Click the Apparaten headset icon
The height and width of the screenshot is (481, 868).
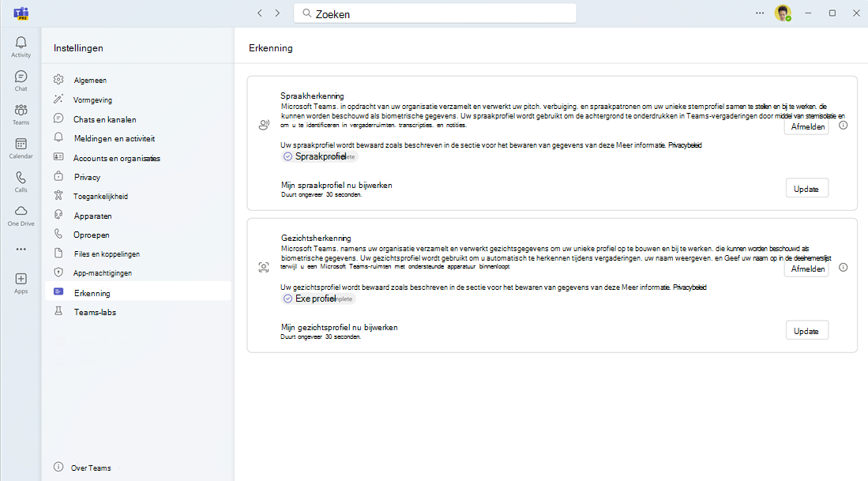58,215
